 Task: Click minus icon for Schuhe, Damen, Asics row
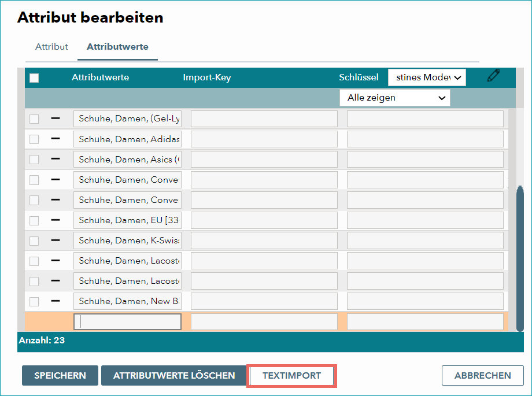click(x=56, y=159)
